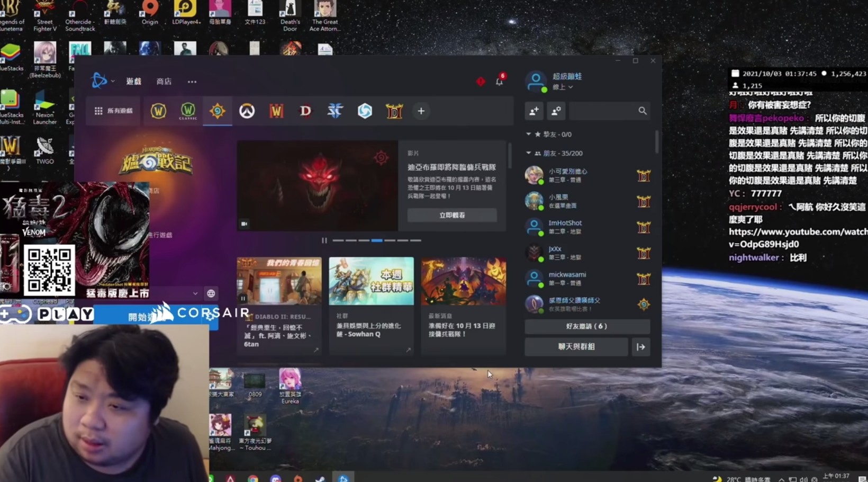Open the Death's Door desktop shortcut

click(290, 16)
